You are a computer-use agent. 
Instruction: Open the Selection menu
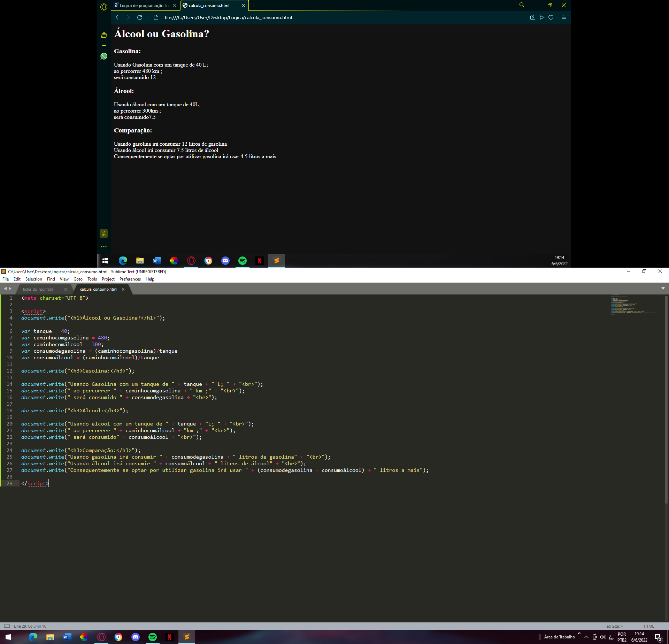[34, 279]
